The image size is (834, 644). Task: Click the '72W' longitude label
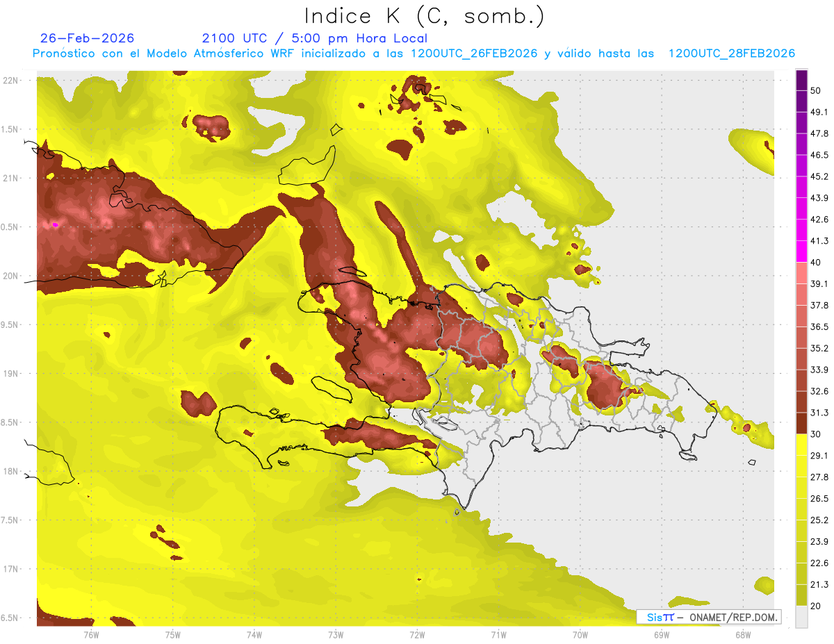[x=417, y=635]
